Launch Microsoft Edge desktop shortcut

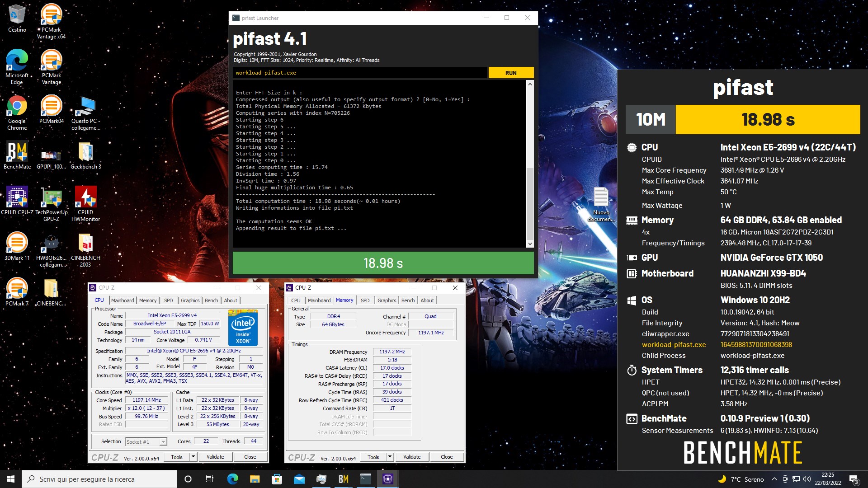(17, 67)
